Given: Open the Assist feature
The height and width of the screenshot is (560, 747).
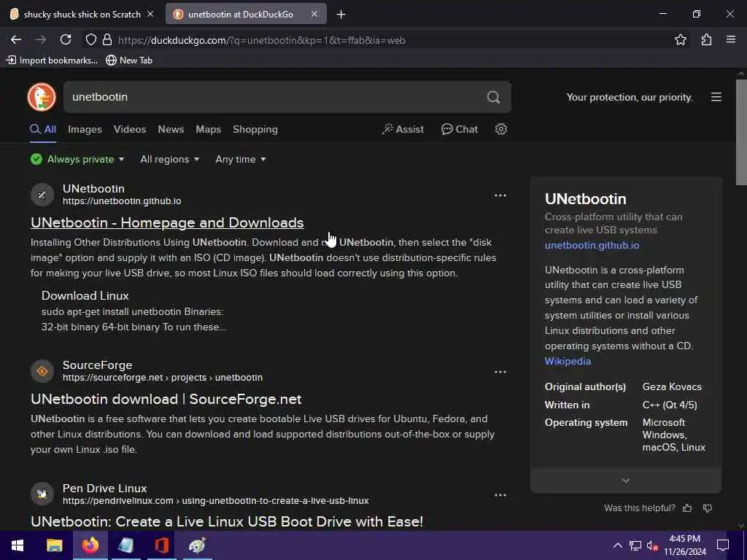Looking at the screenshot, I should (x=403, y=129).
